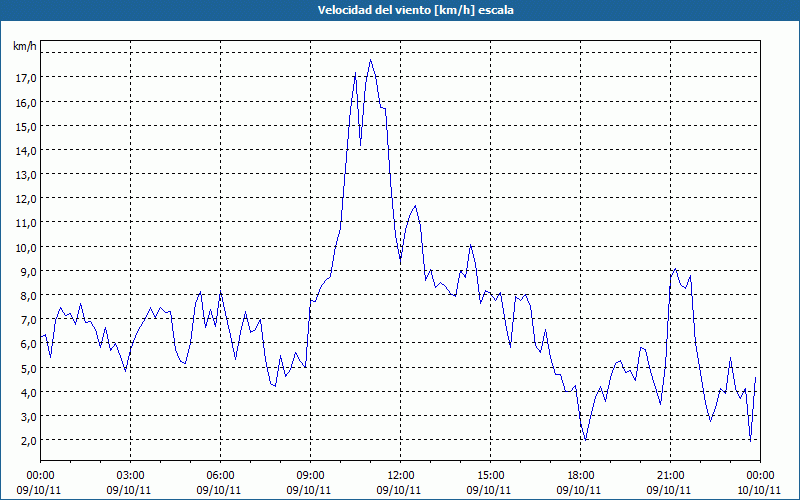
Task: Click the 4,0 label on the y-axis
Action: [28, 393]
